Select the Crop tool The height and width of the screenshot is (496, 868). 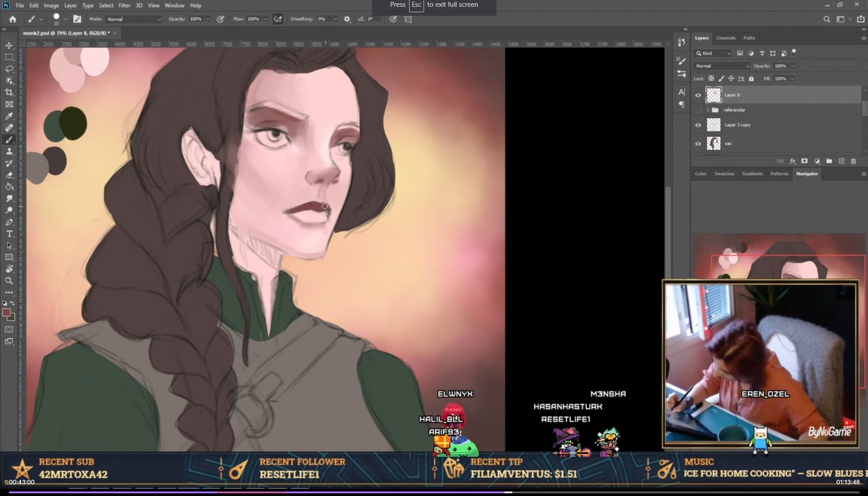[9, 92]
